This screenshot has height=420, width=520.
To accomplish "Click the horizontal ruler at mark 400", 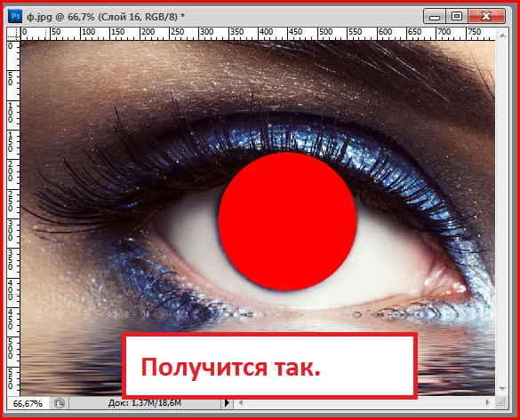I will [x=267, y=32].
